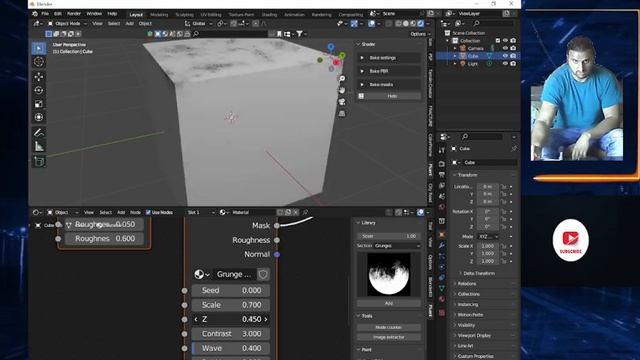The width and height of the screenshot is (640, 360).
Task: Expand Bake masks panel
Action: [389, 84]
